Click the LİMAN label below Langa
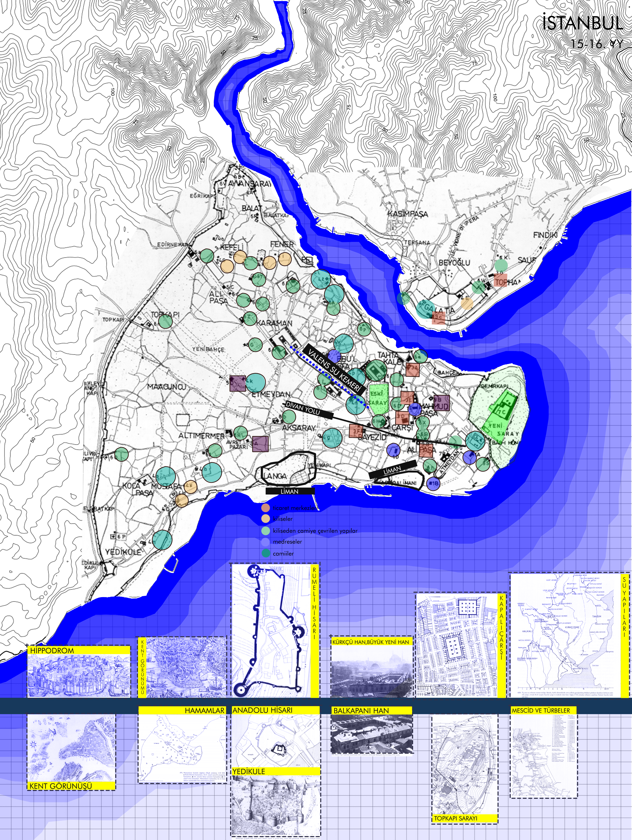 point(290,491)
